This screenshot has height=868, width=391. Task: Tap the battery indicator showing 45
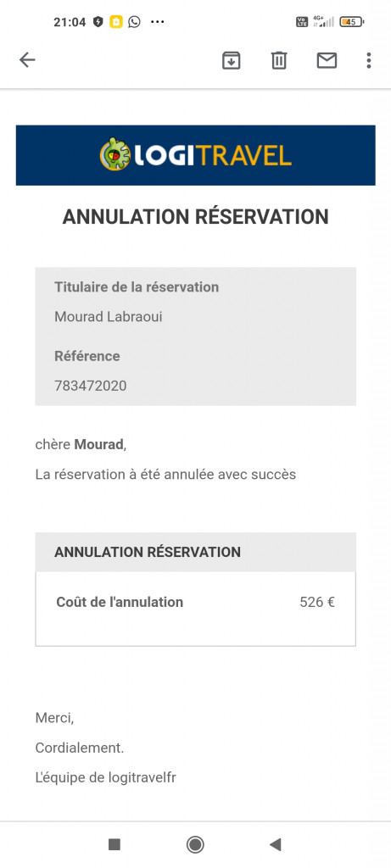pyautogui.click(x=352, y=22)
